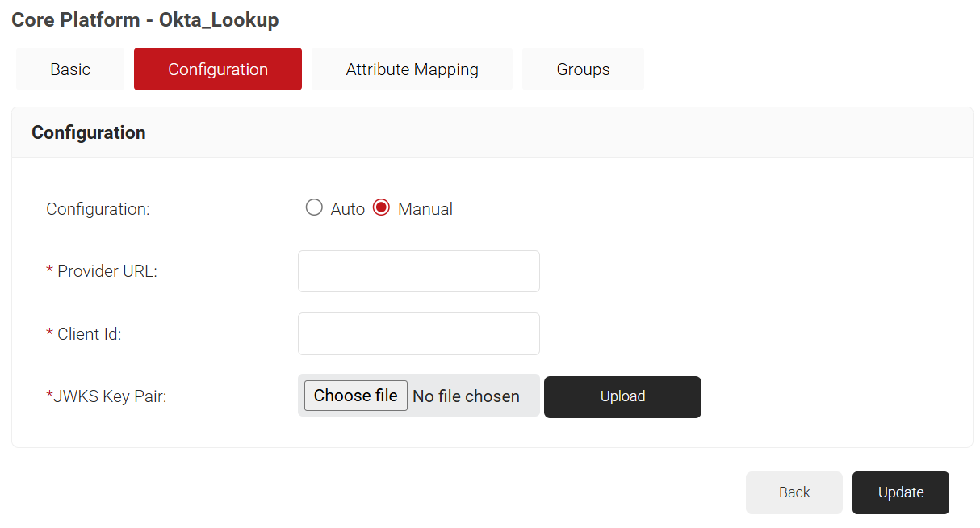Choose the Manual configuration radio button
Screen dimensions: 980x528
[x=381, y=208]
